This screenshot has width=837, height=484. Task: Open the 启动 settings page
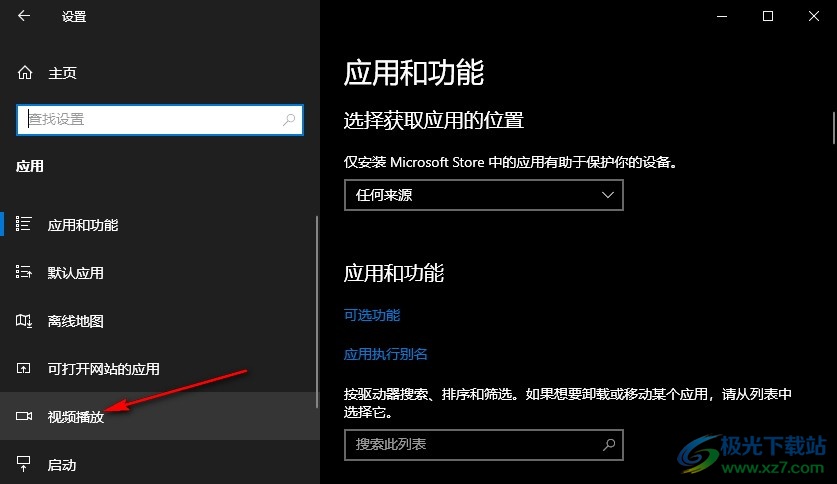point(160,464)
